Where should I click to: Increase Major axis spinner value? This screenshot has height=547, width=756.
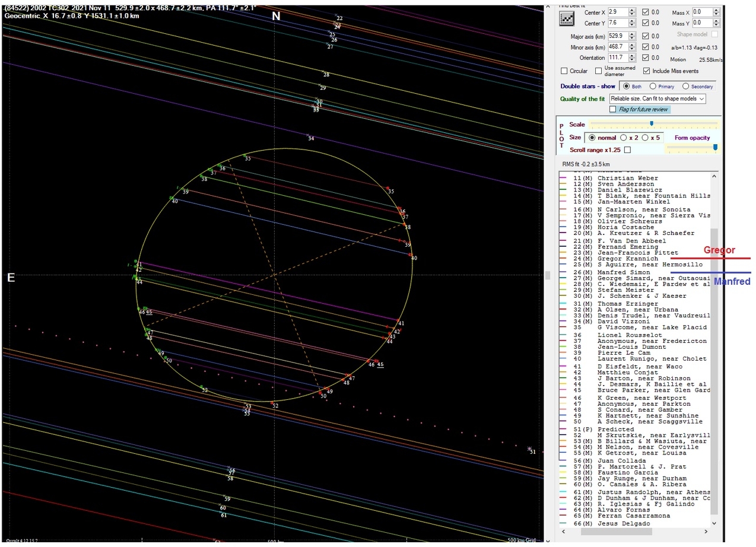(632, 33)
